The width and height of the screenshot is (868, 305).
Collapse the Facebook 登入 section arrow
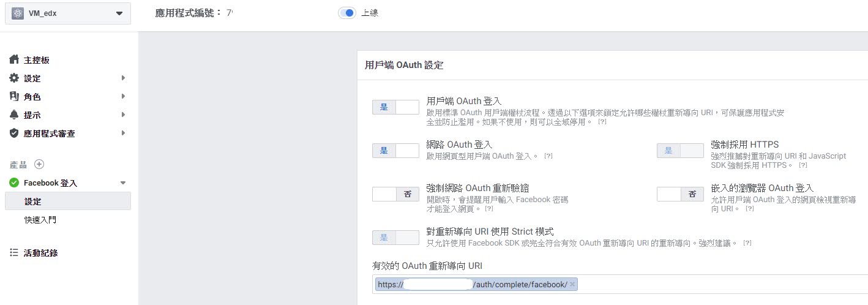pyautogui.click(x=123, y=183)
